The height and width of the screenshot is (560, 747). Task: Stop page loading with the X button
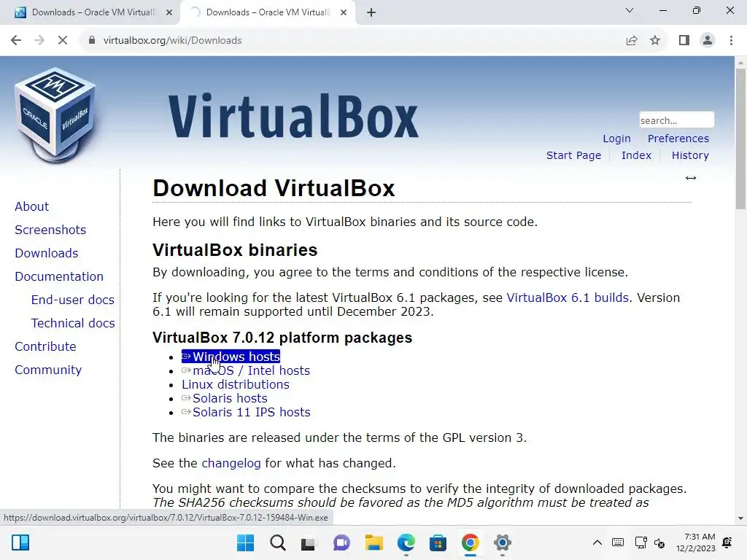point(63,41)
